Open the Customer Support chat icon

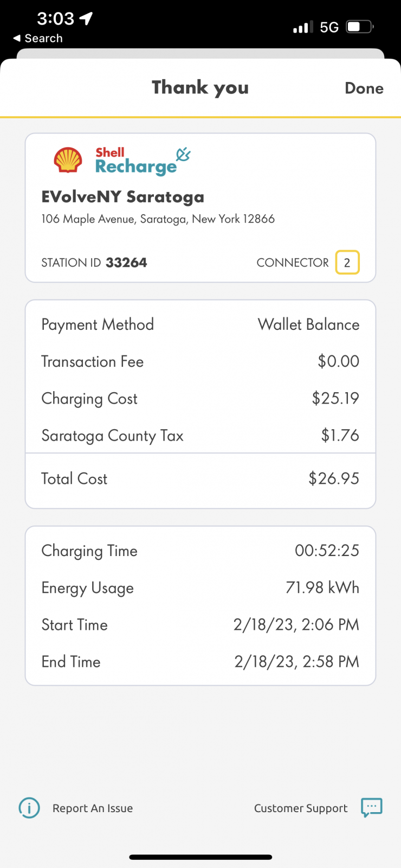372,807
